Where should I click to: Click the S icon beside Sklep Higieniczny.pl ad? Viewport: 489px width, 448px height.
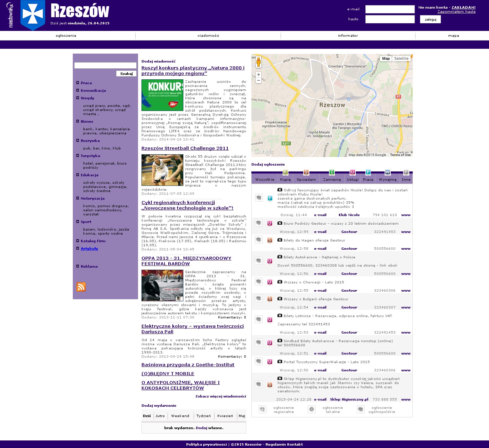click(270, 385)
